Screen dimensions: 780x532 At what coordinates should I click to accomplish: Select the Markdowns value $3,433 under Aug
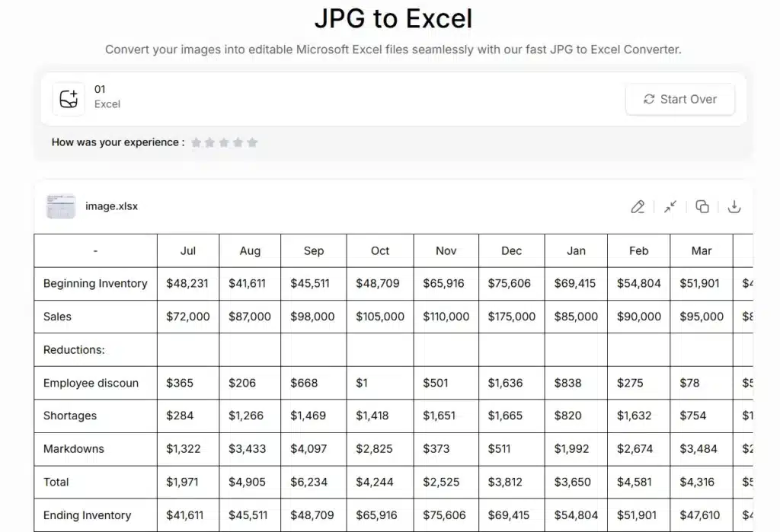[248, 449]
